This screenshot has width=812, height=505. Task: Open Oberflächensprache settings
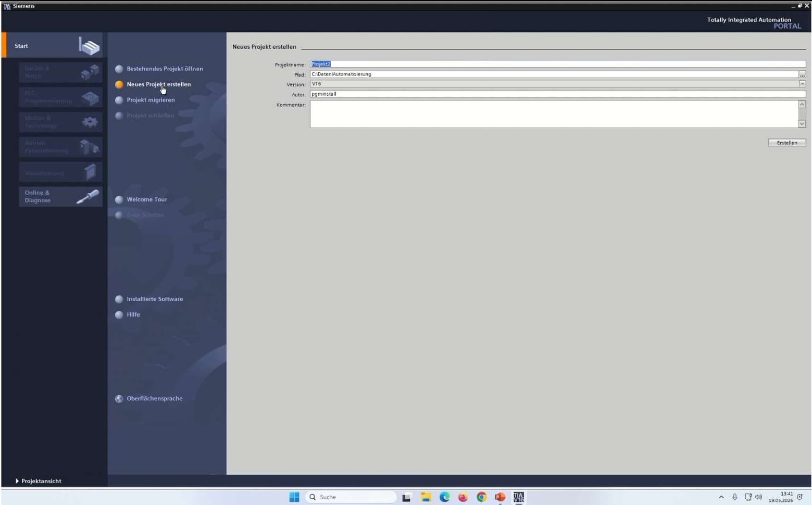[x=155, y=398]
